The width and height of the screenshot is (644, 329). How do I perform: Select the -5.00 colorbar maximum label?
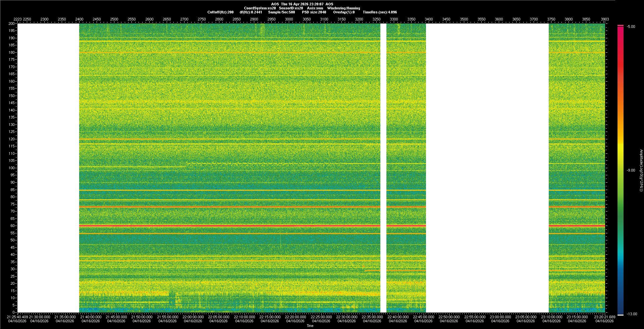click(x=631, y=27)
